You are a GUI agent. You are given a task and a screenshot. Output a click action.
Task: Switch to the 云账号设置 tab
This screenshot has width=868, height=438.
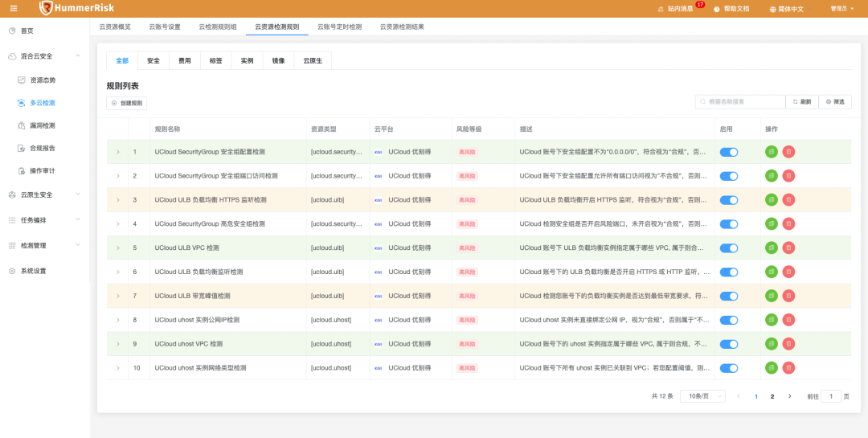pos(165,27)
